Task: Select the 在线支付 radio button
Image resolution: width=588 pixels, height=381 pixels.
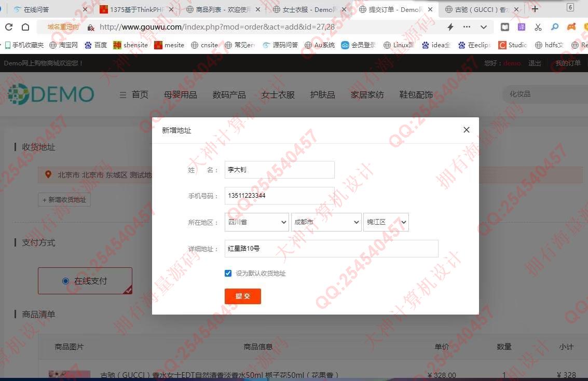Action: point(65,281)
